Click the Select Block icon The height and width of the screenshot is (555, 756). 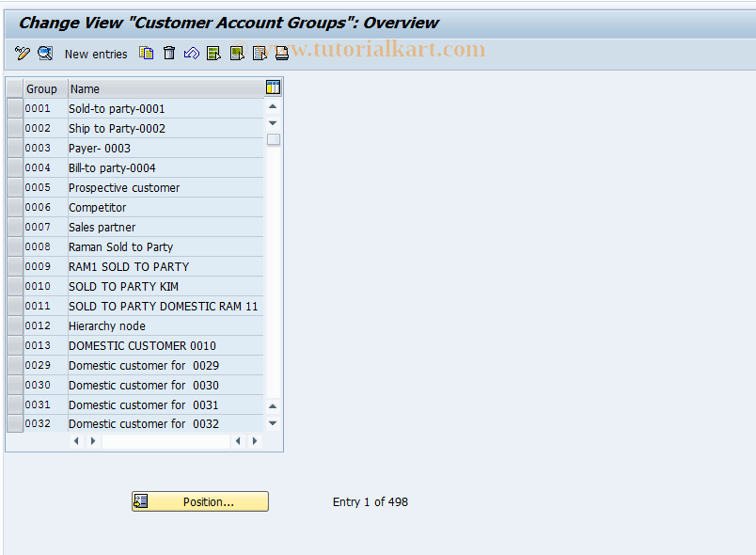coord(237,53)
